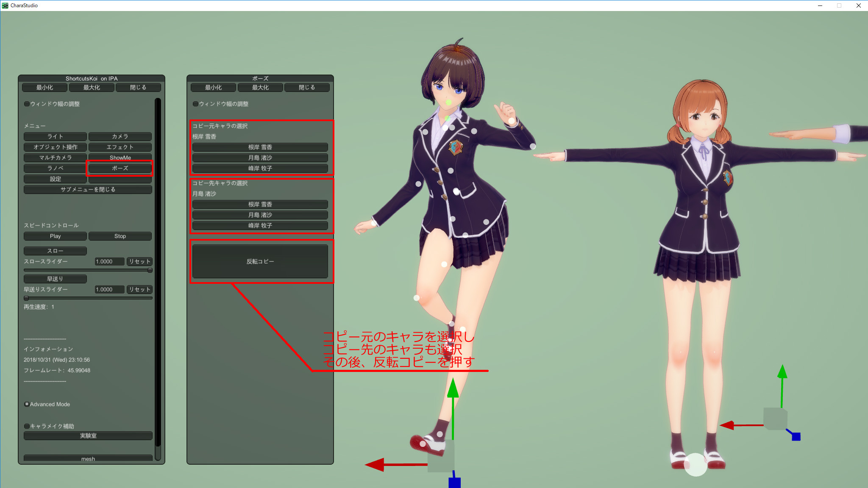Select 峰岸 牧子 as the copy source character
Image resolution: width=868 pixels, height=488 pixels.
point(260,168)
